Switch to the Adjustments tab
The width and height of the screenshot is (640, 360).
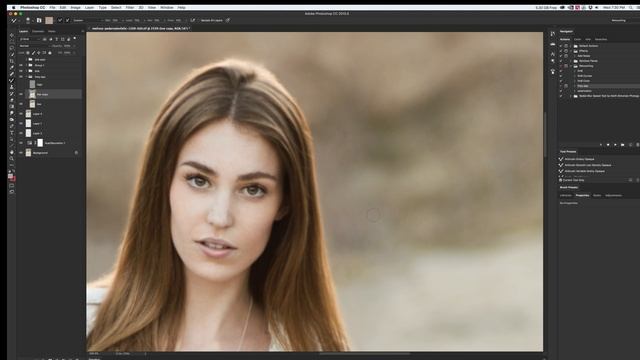[x=614, y=195]
